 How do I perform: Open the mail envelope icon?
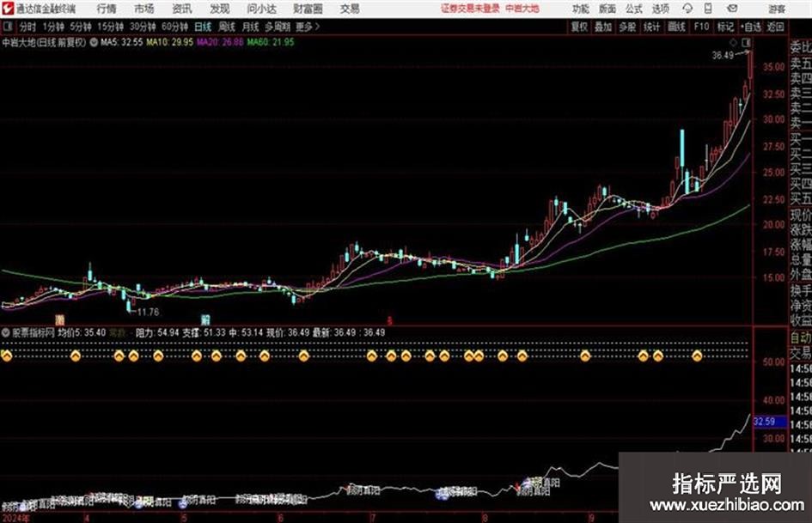tap(732, 9)
